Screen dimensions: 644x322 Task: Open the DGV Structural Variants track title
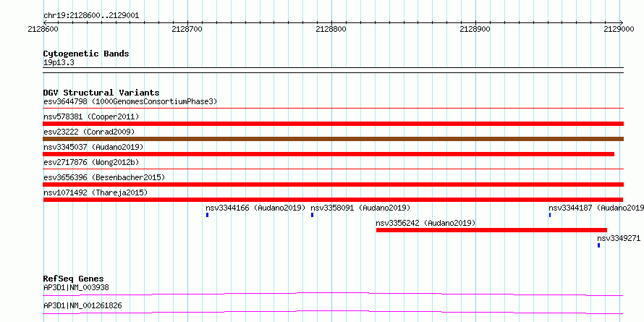click(101, 93)
